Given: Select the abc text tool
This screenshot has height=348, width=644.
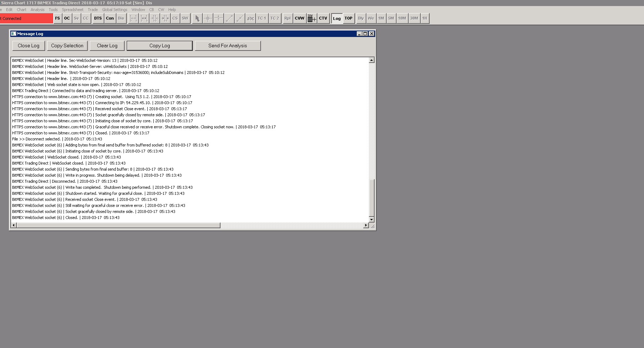Looking at the screenshot, I should click(x=251, y=18).
